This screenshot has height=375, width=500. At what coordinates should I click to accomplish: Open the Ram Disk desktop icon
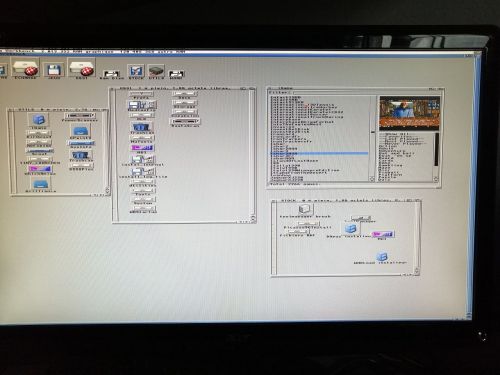(x=111, y=74)
